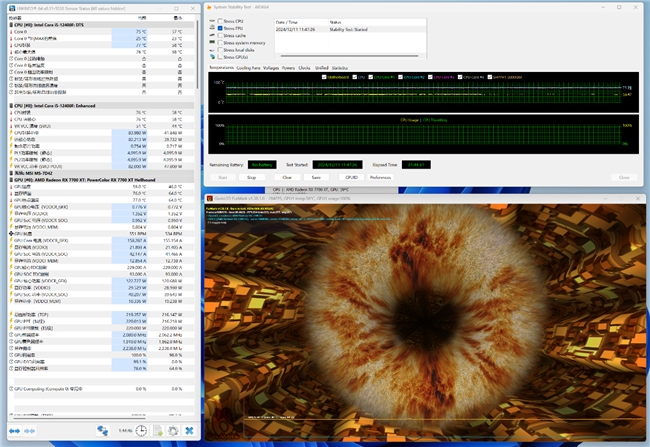Click the expand columns arrows icon in HWiNFO
This screenshot has width=650, height=447.
[x=15, y=431]
